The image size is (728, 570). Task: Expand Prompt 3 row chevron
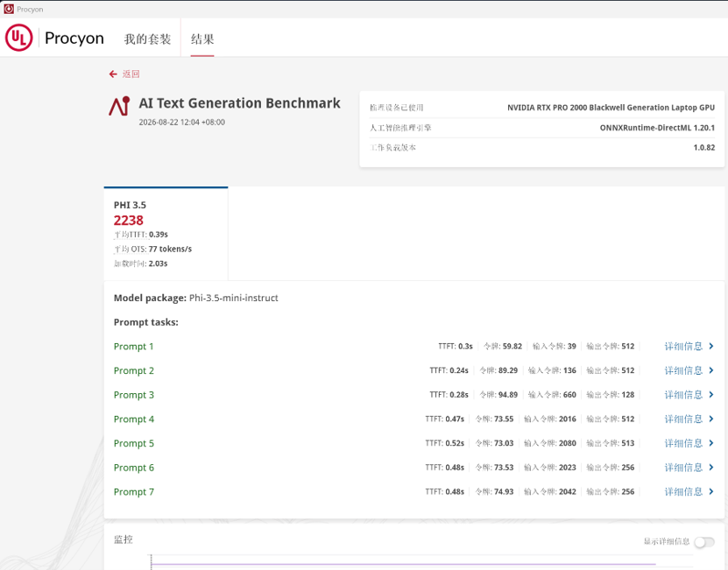[710, 395]
